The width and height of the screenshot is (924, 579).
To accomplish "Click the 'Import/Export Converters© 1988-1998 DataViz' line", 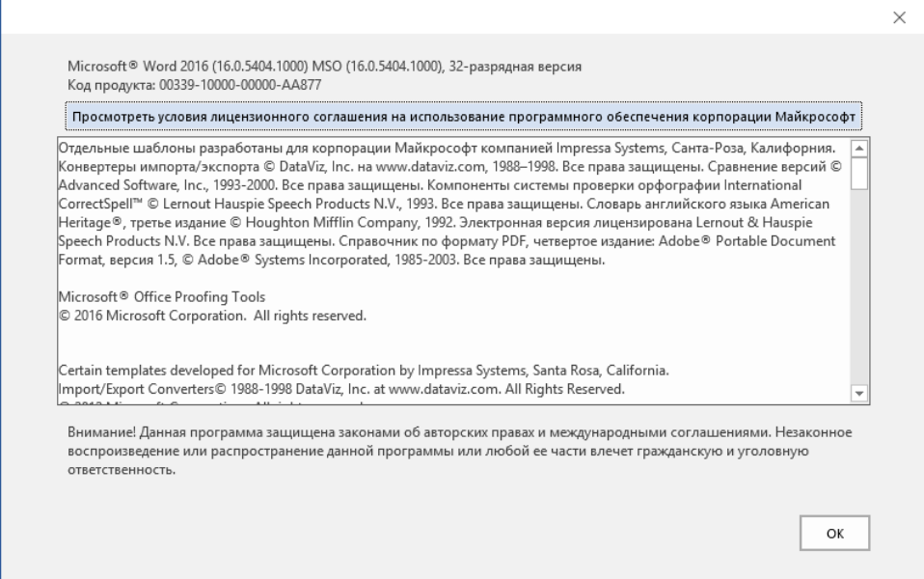I will coord(341,389).
